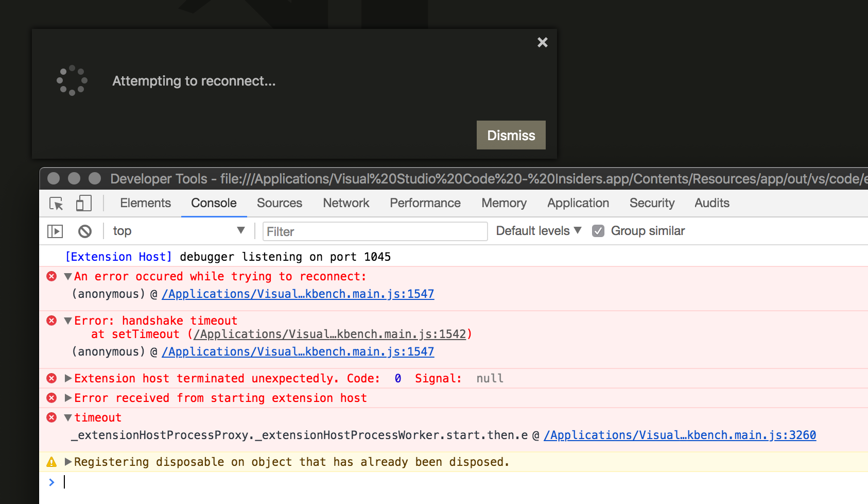Collapse the handshake timeout error

point(67,320)
